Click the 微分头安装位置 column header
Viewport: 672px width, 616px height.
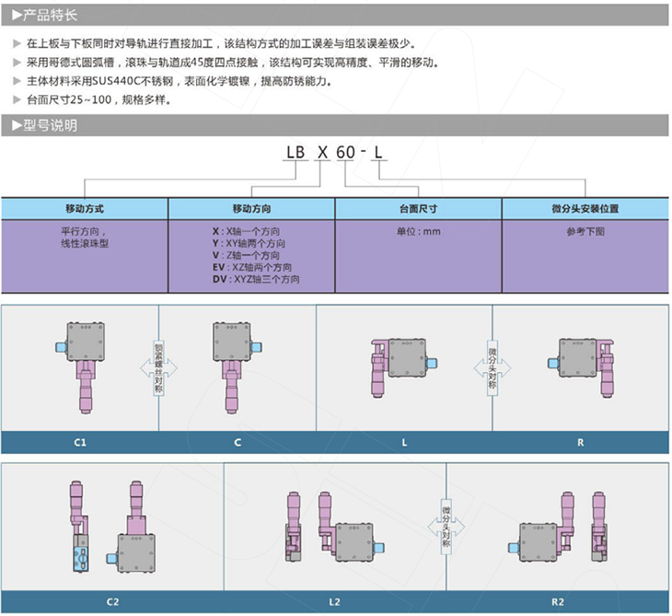(x=585, y=209)
